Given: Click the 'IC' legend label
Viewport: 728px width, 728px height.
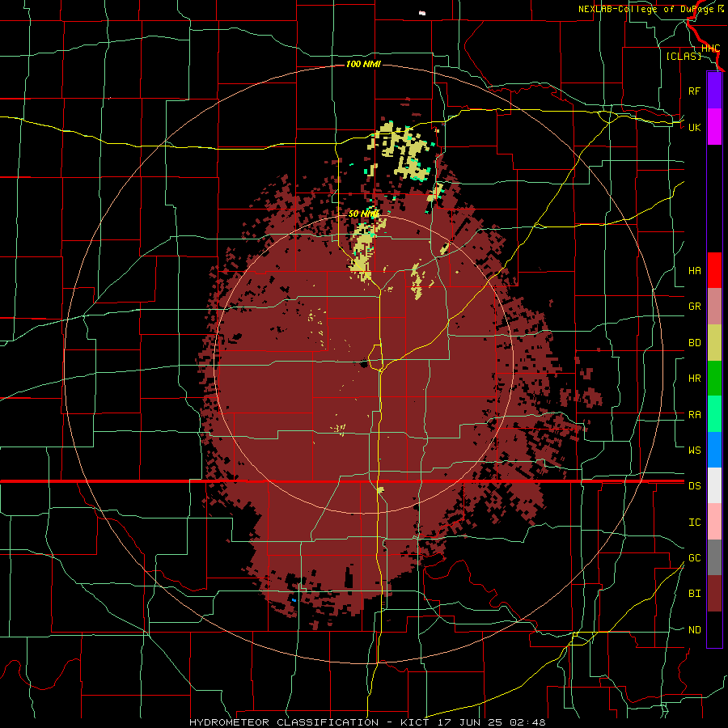Looking at the screenshot, I should coord(695,523).
